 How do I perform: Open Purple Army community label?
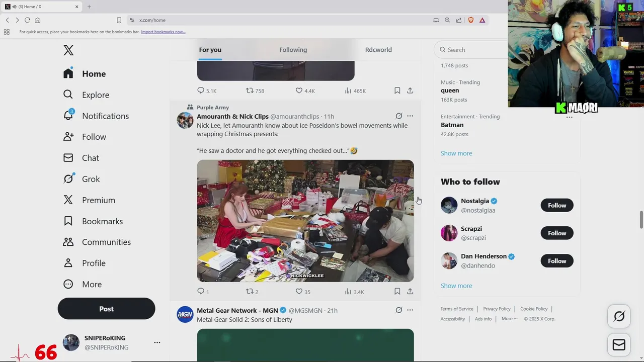coord(213,107)
